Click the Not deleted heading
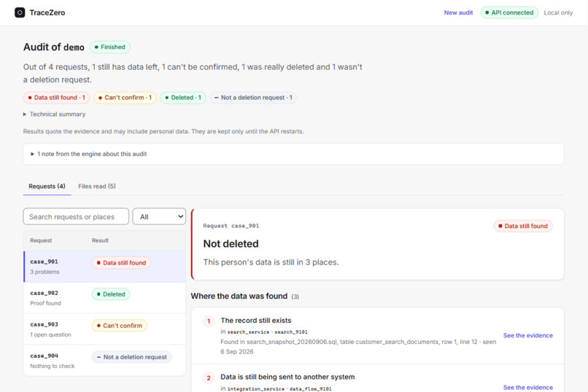 231,244
